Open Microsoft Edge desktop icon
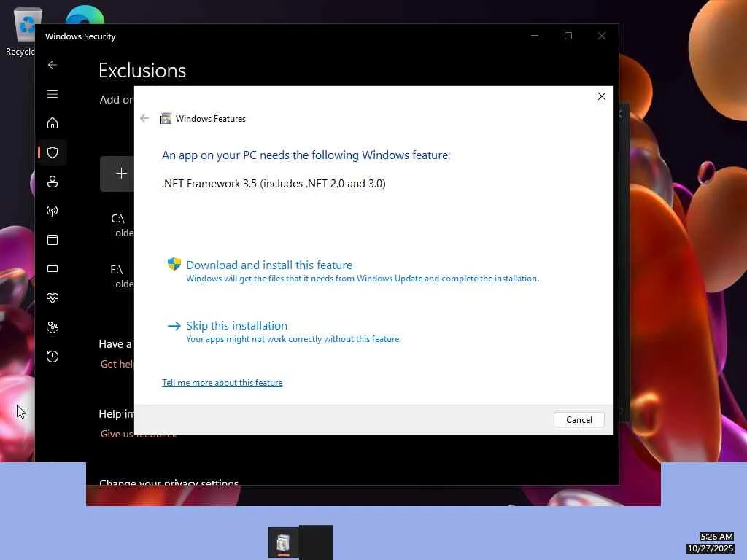The height and width of the screenshot is (560, 747). point(85,15)
